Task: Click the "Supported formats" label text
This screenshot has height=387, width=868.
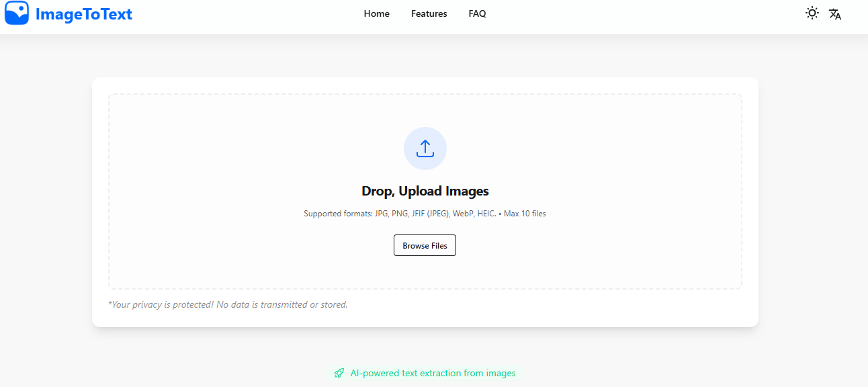Action: tap(338, 214)
